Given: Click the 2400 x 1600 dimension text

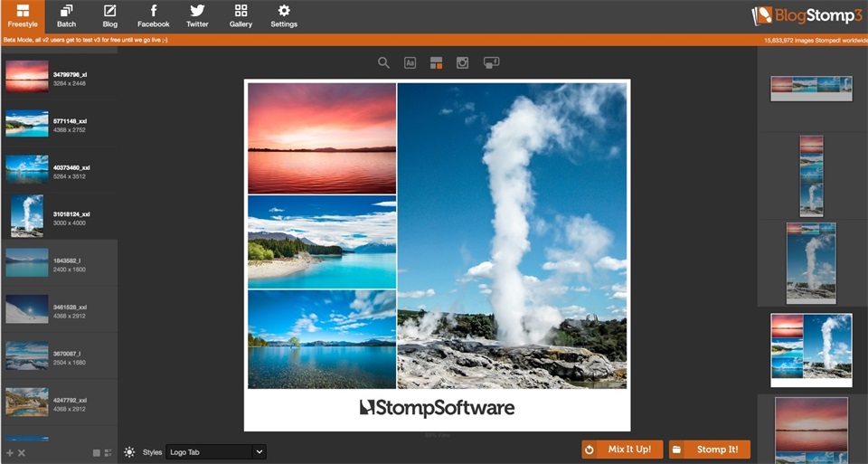Looking at the screenshot, I should pos(70,270).
